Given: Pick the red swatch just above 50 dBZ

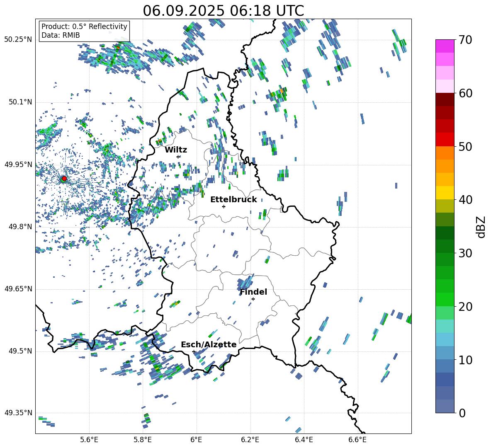Looking at the screenshot, I should pos(445,140).
